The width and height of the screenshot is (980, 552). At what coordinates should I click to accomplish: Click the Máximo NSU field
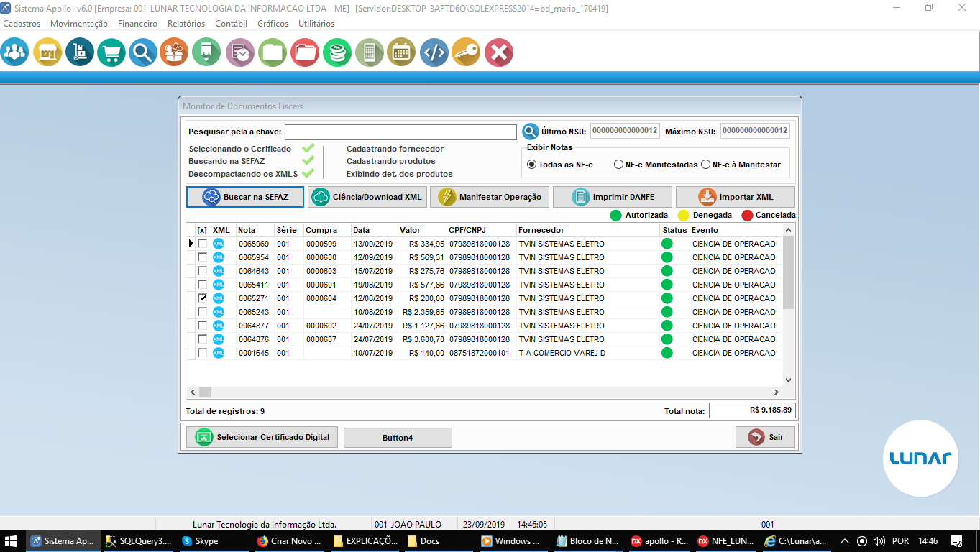(755, 131)
